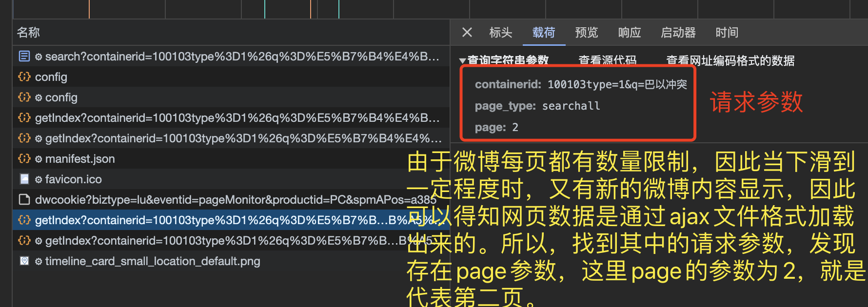Screen dimensions: 868x307
Task: Open the 预览 tab
Action: (x=586, y=33)
